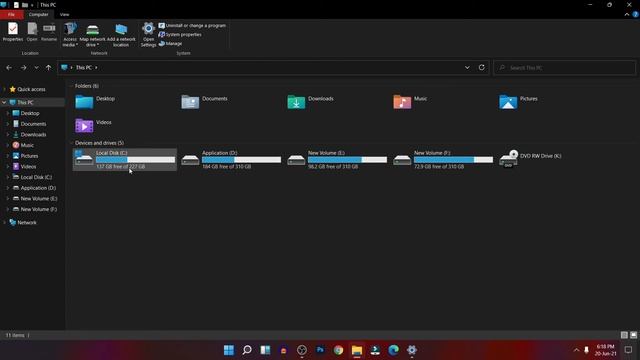This screenshot has width=640, height=360.
Task: Expand address bar history dropdown
Action: pyautogui.click(x=467, y=67)
